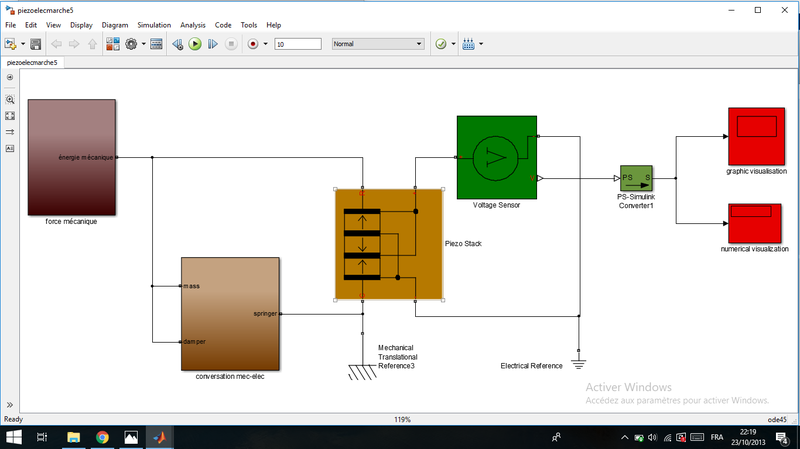This screenshot has width=800, height=449.
Task: Click the ode45 solver link in status bar
Action: pos(776,419)
